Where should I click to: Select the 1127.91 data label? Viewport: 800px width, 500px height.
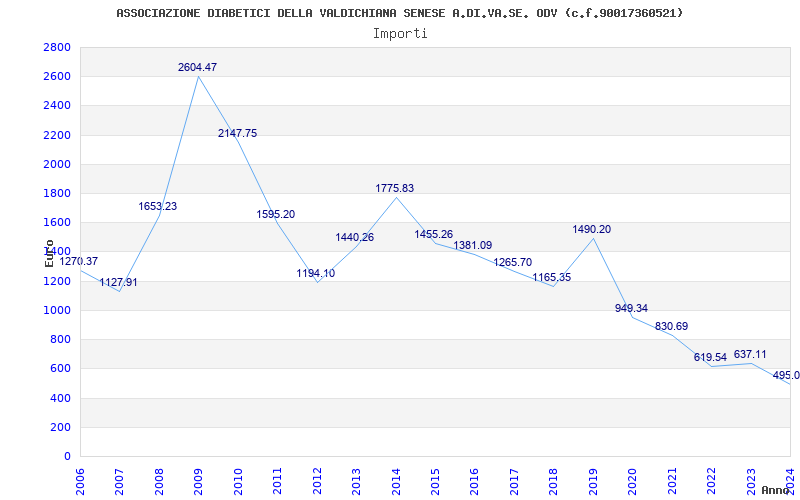point(118,283)
